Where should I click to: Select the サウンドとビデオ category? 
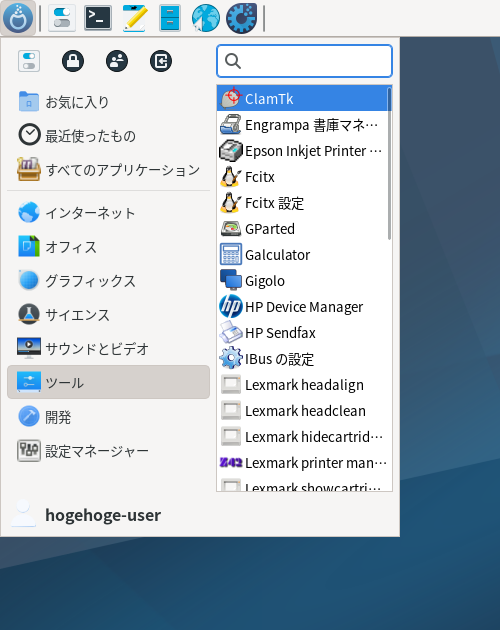(x=109, y=348)
